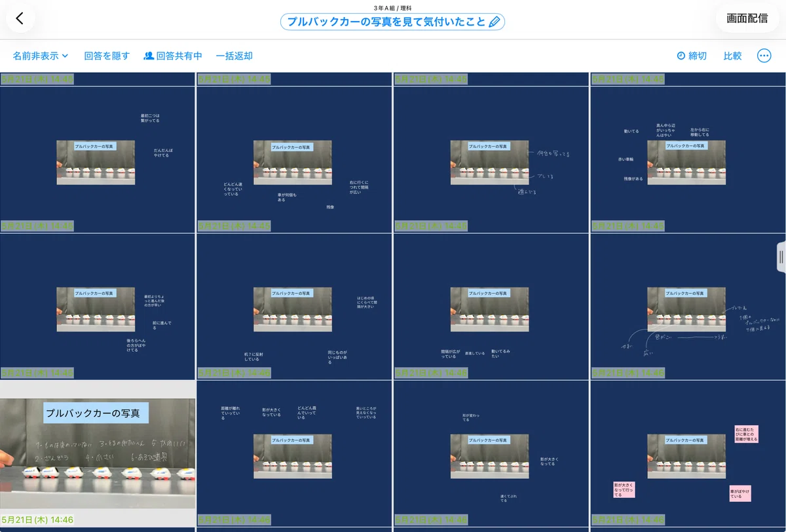
Task: Open answer card with 赤い車輪 note
Action: click(688, 159)
